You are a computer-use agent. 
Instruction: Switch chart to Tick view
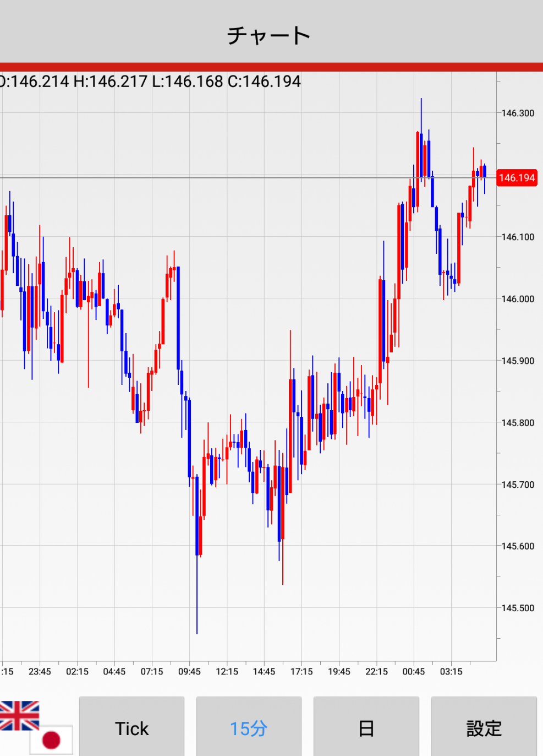point(131,728)
